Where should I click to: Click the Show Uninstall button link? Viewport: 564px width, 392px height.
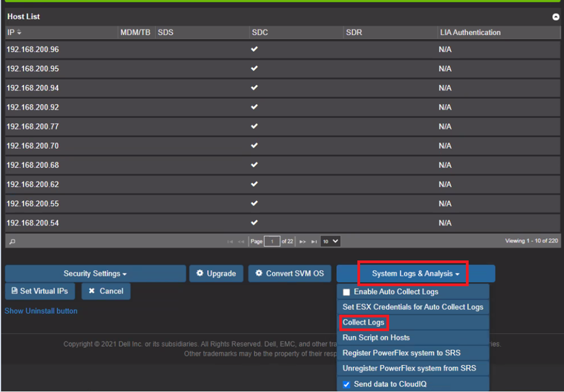(x=40, y=310)
